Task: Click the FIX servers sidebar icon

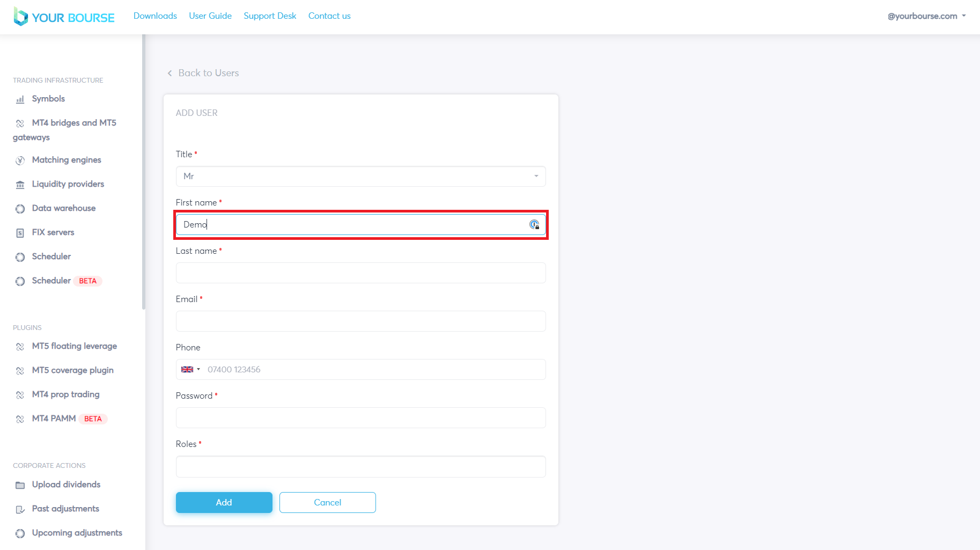Action: pyautogui.click(x=20, y=233)
